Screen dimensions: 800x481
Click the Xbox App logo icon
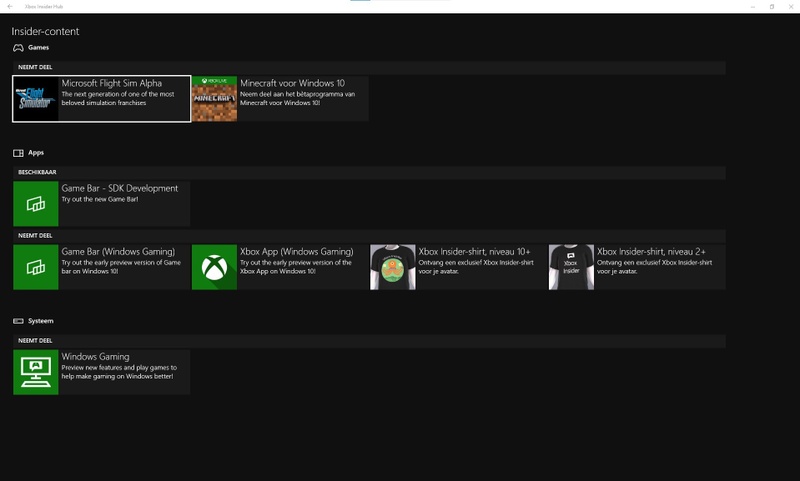coord(214,267)
